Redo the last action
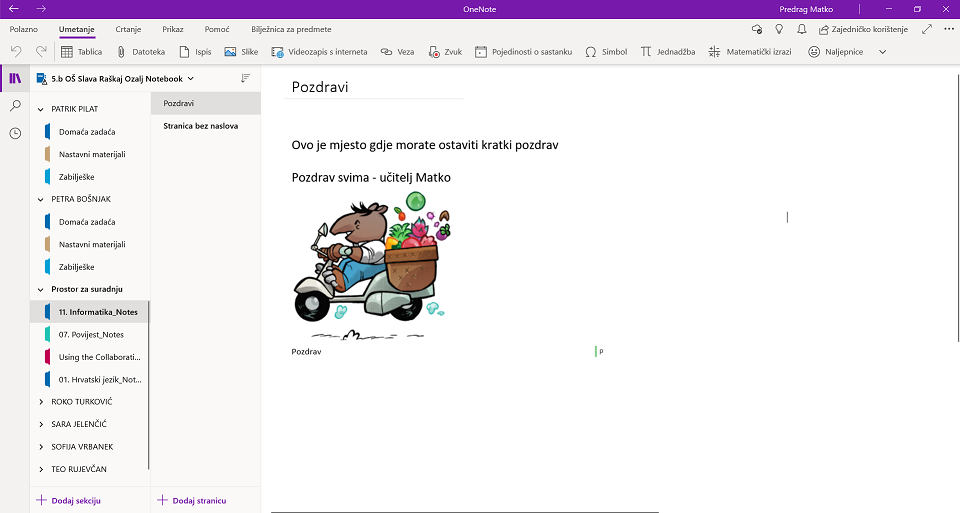Viewport: 960px width, 513px height. click(x=41, y=52)
